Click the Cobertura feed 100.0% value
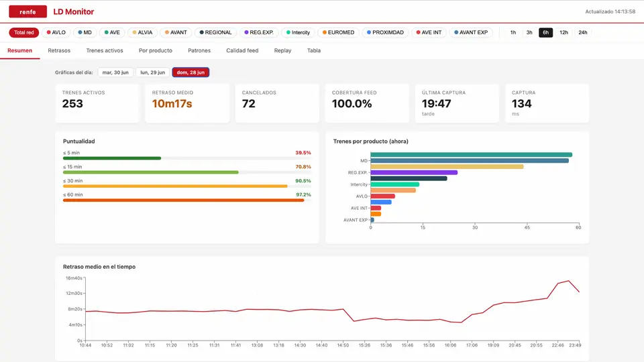644x362 pixels. pos(352,104)
